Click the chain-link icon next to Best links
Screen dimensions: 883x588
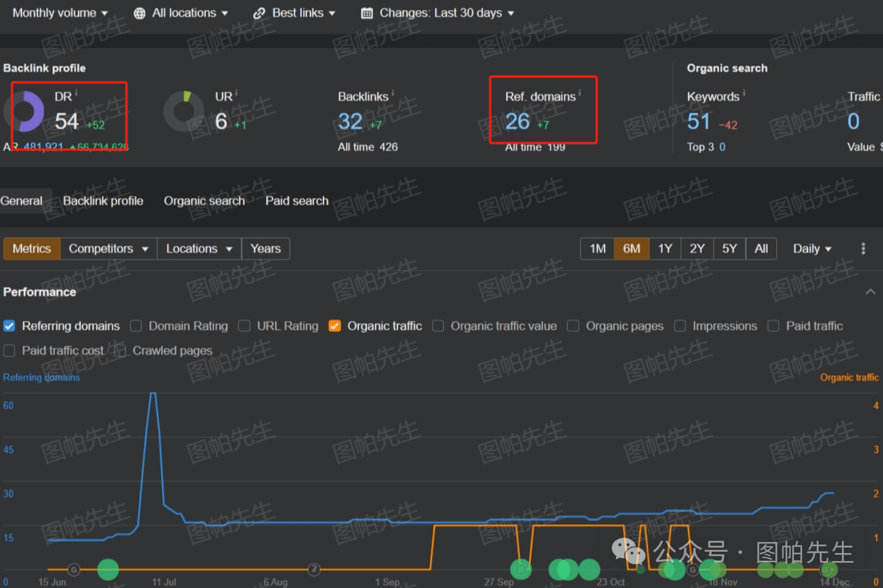(x=260, y=13)
